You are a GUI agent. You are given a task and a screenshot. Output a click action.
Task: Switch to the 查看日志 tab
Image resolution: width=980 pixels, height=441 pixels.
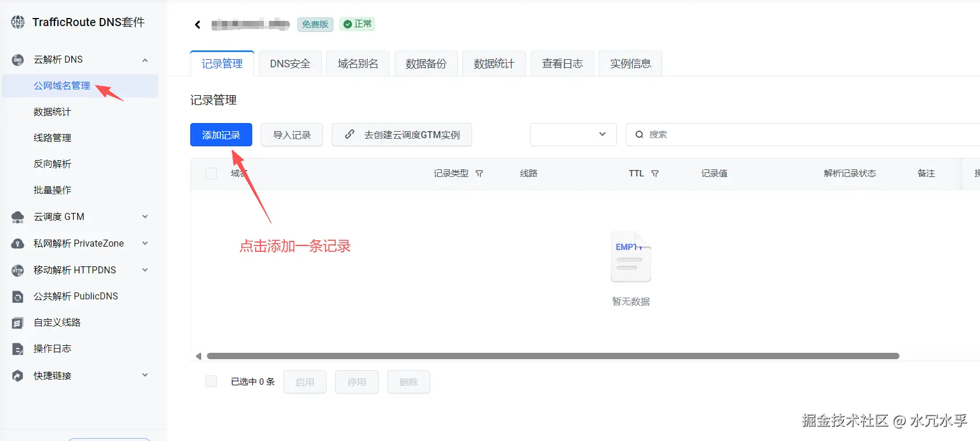(562, 64)
